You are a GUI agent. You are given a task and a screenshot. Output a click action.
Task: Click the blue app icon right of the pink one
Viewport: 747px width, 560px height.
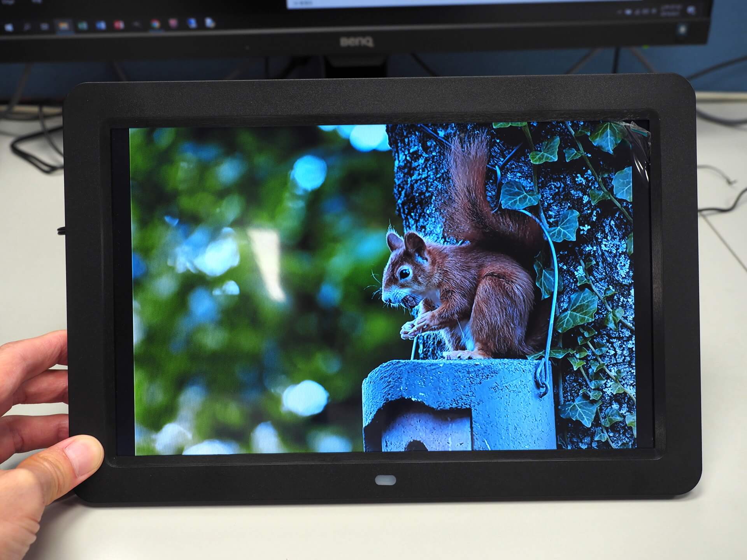click(192, 23)
